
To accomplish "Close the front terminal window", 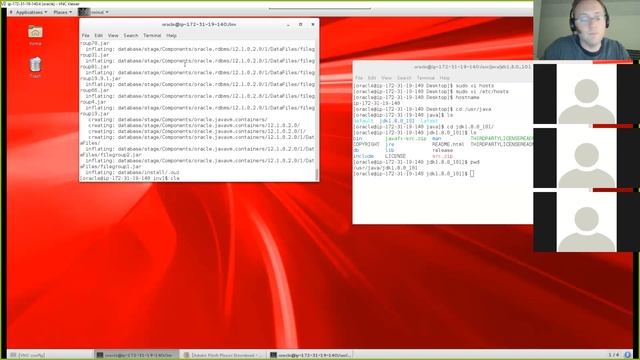I will click(313, 24).
